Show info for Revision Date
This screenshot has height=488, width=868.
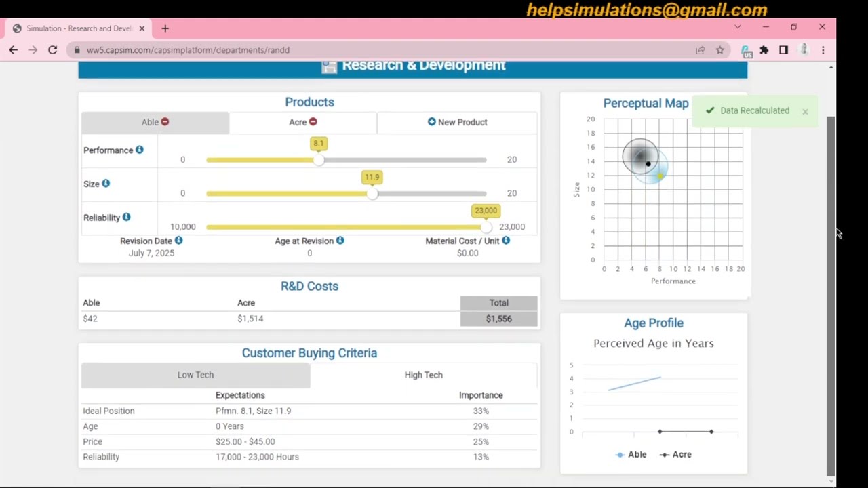178,241
